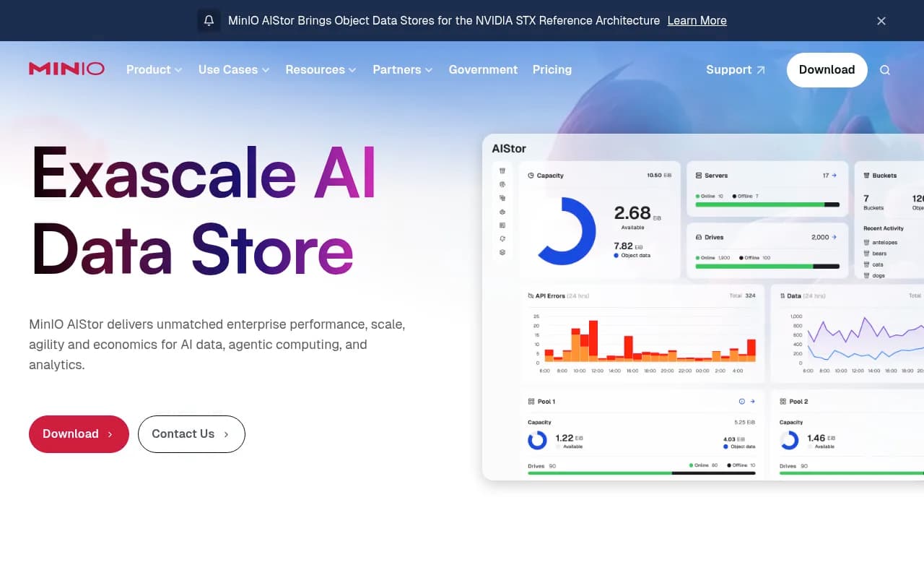Open the Resources dropdown
The image size is (924, 578).
click(321, 70)
